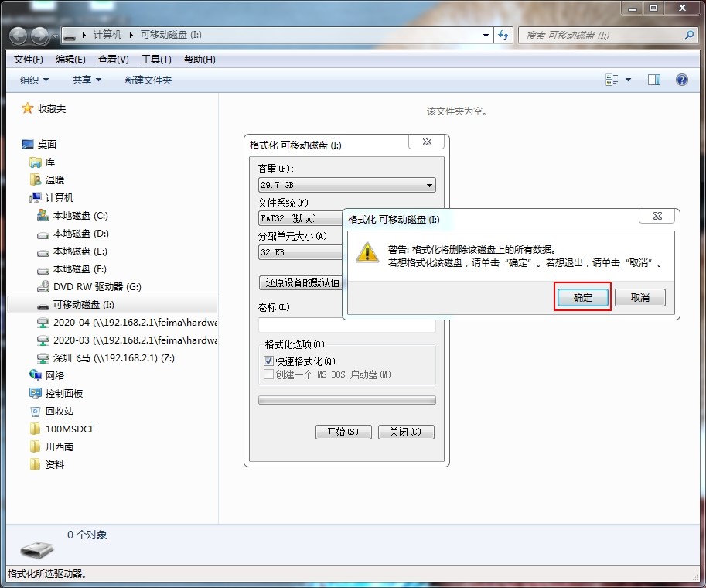The height and width of the screenshot is (588, 706).
Task: Click the Favorites star icon
Action: tap(28, 108)
